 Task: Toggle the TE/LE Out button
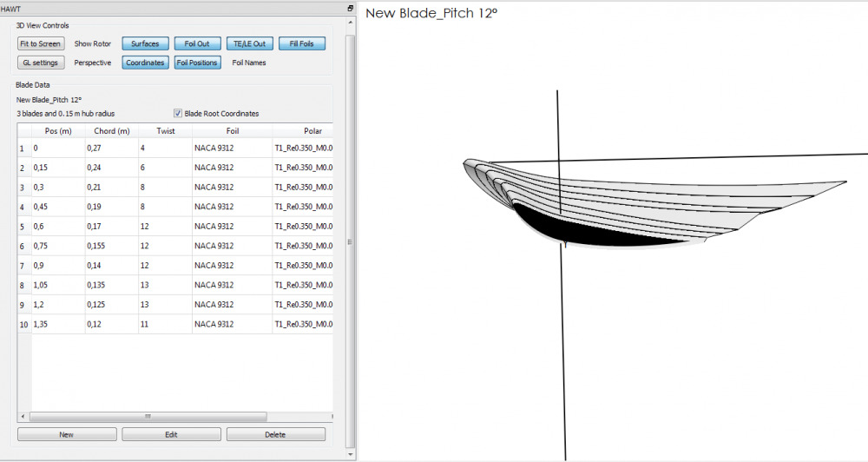(x=250, y=43)
